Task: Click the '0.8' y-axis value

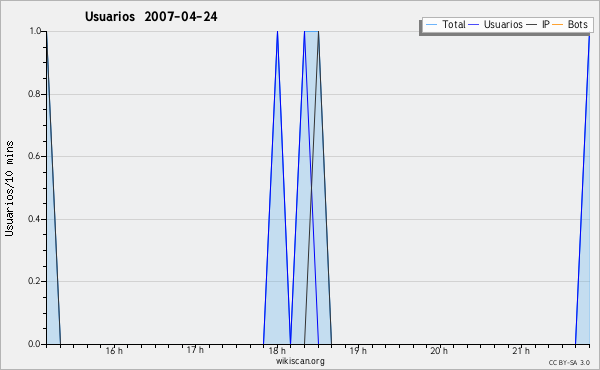Action: pos(34,94)
